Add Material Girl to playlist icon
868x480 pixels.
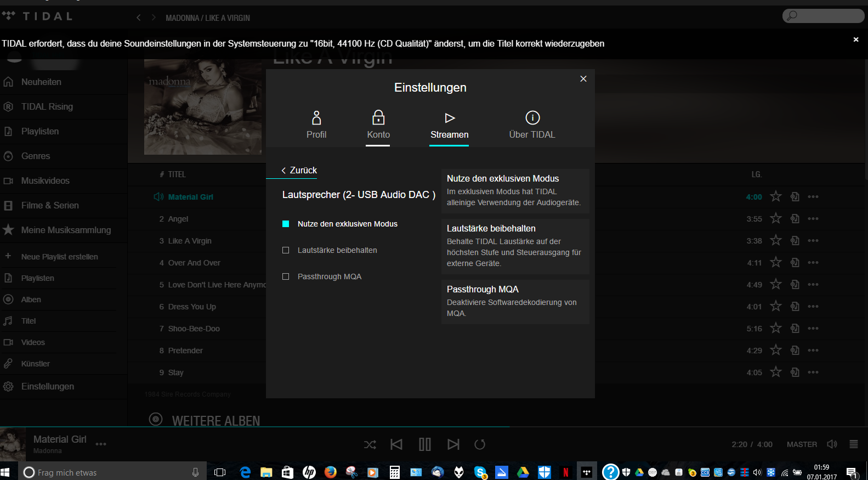point(795,196)
